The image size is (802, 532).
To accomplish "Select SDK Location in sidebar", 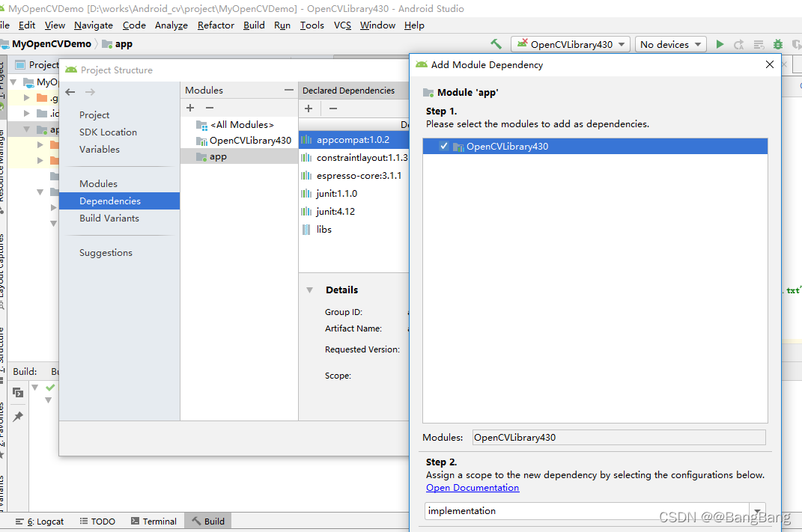I will (108, 132).
